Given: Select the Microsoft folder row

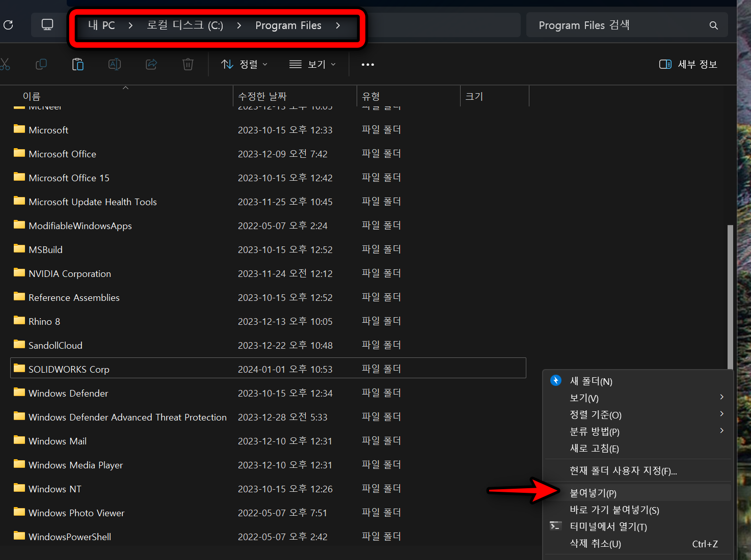Looking at the screenshot, I should (x=268, y=130).
